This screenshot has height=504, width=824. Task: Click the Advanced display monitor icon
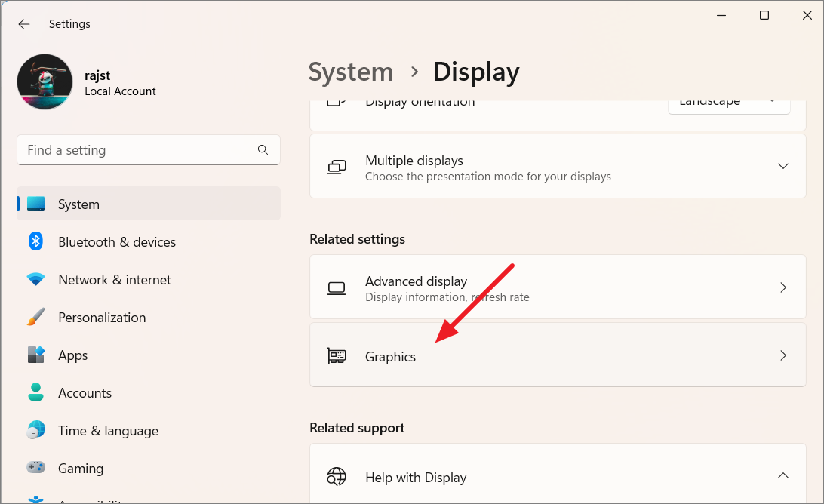coord(337,287)
